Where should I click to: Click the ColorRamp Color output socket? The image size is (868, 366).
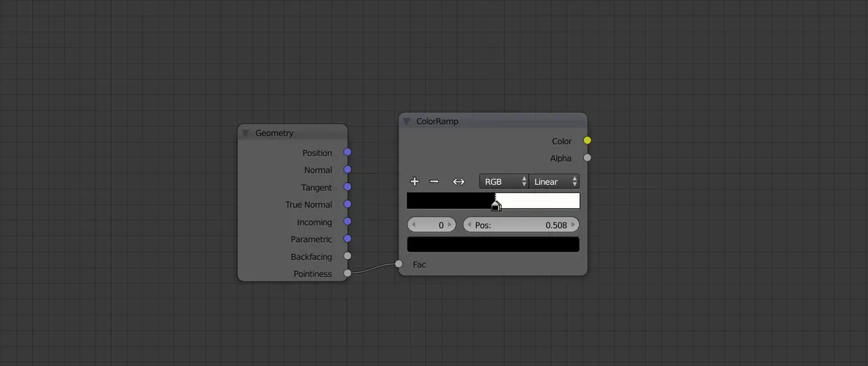coord(587,141)
